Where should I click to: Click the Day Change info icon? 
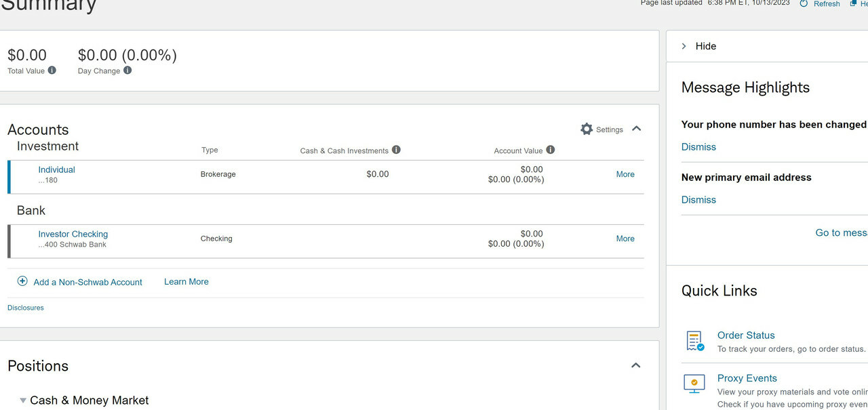(x=127, y=70)
